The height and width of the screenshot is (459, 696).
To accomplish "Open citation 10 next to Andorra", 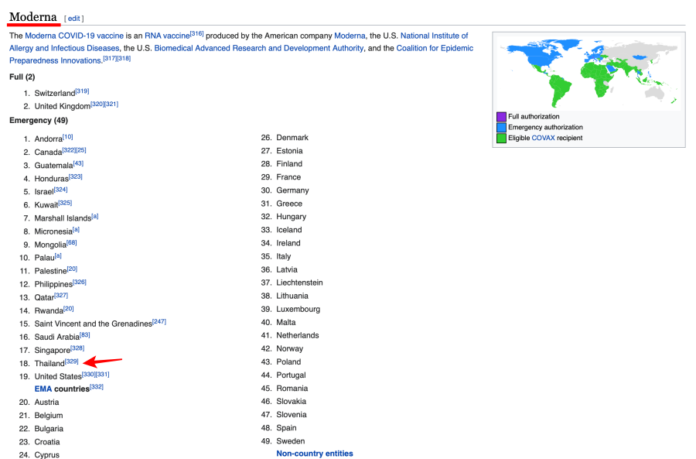I will (68, 137).
